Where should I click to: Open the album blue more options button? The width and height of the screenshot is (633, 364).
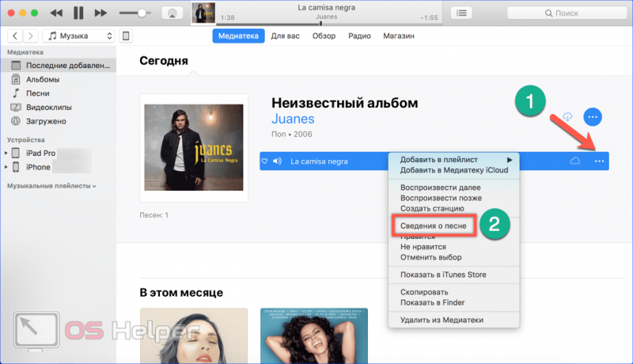(x=593, y=117)
